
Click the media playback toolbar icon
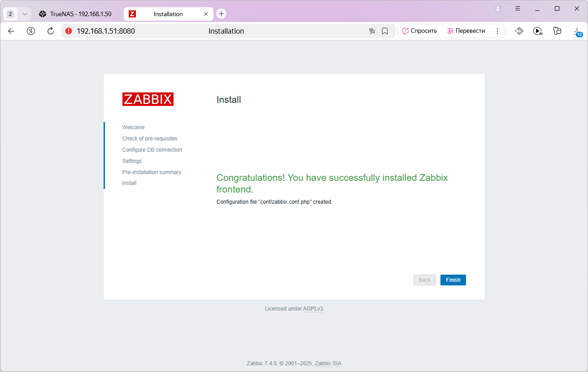point(538,31)
